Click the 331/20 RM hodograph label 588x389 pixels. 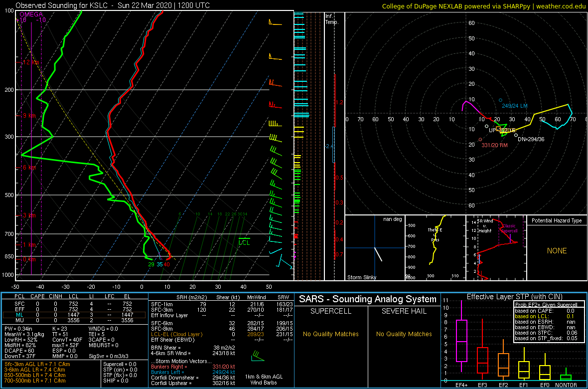[494, 145]
